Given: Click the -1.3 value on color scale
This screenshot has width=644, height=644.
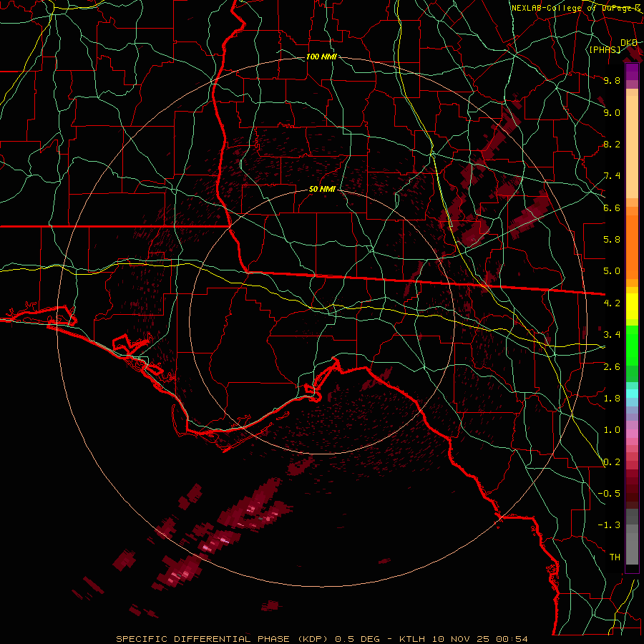Looking at the screenshot, I should 609,525.
